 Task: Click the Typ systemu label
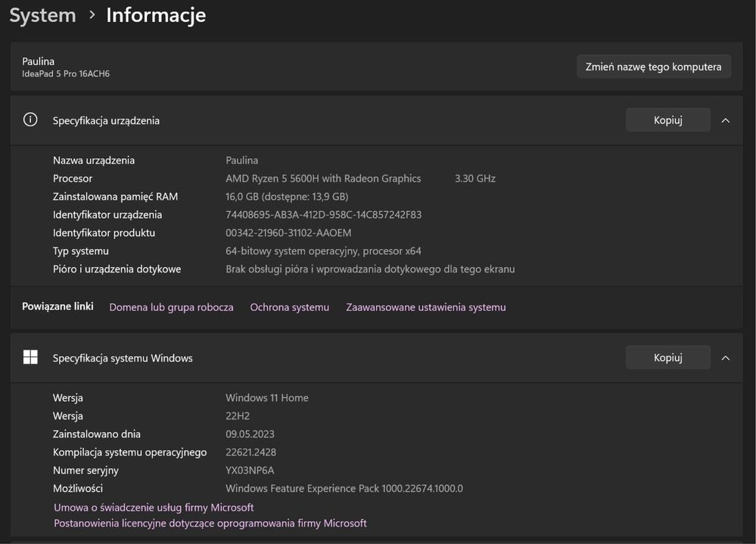tap(80, 250)
